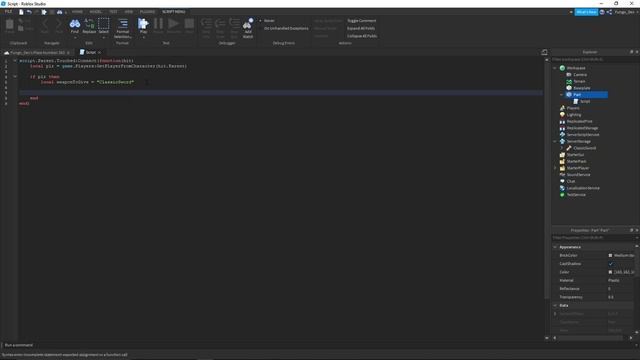Click the Add Watch debugger icon
The height and width of the screenshot is (360, 640).
click(248, 28)
